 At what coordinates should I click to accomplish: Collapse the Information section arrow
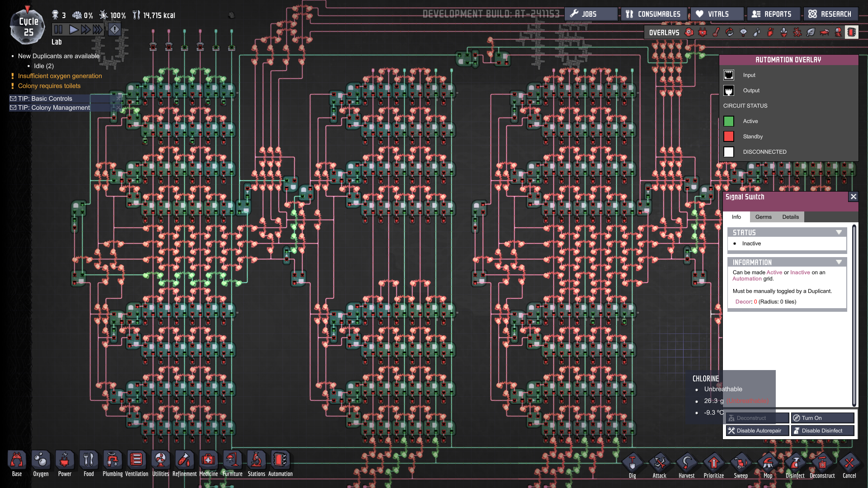click(x=839, y=262)
